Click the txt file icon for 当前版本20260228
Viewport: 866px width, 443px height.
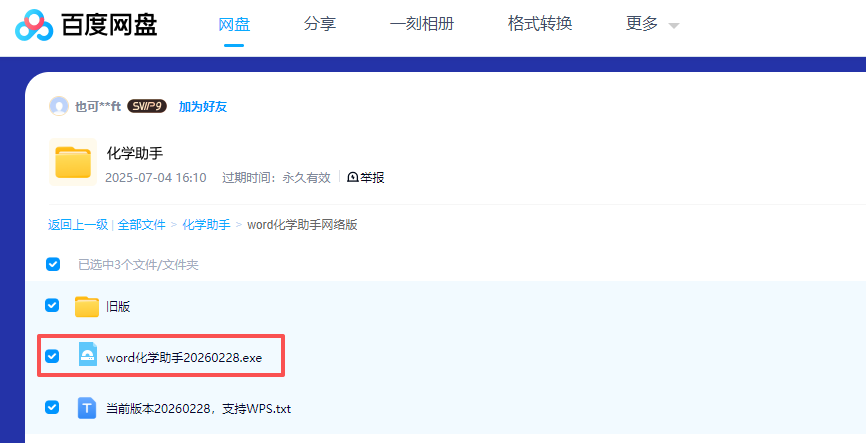click(87, 408)
